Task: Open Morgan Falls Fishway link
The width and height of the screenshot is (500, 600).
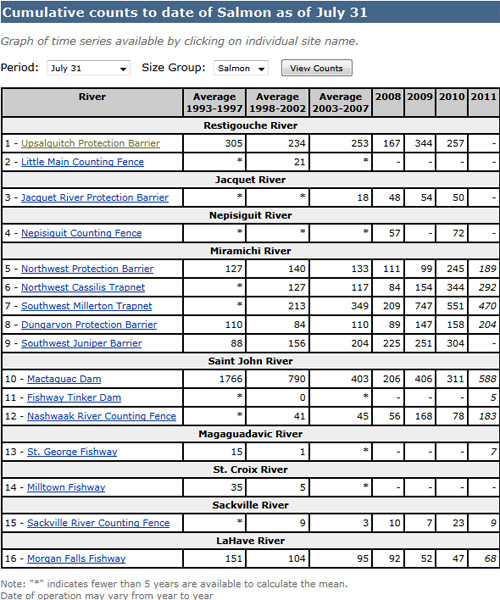Action: [76, 559]
